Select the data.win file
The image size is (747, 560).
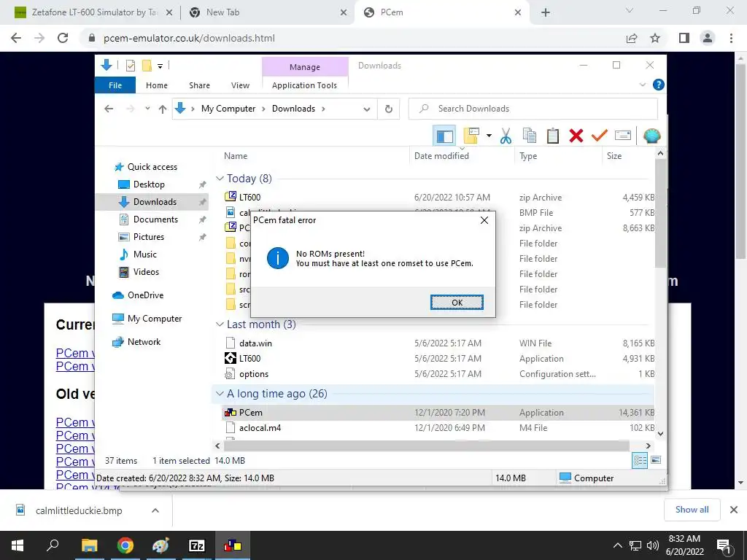pyautogui.click(x=438, y=343)
